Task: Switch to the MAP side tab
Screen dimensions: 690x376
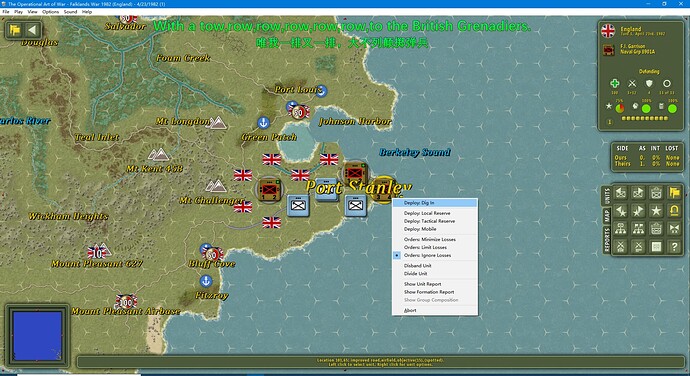Action: [607, 216]
